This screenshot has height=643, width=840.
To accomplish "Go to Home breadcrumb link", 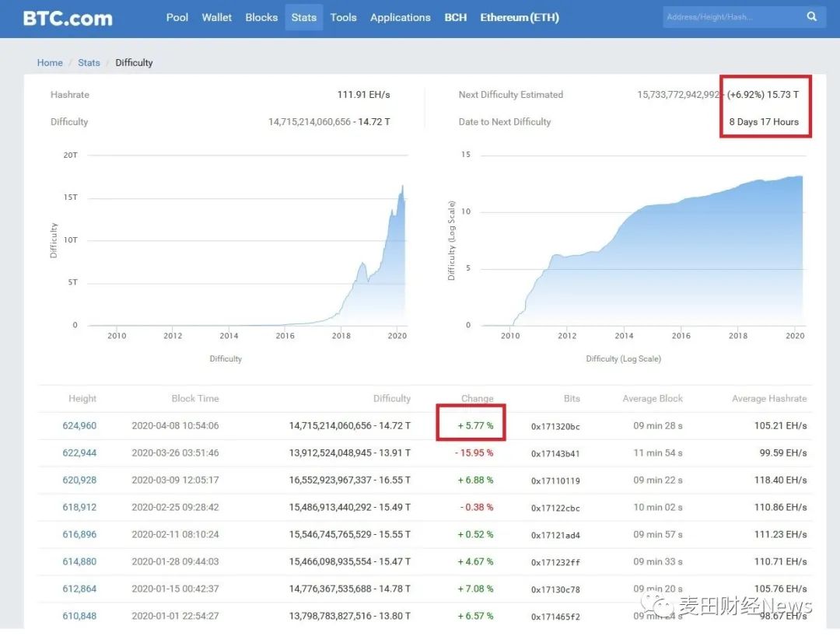I will coord(50,63).
